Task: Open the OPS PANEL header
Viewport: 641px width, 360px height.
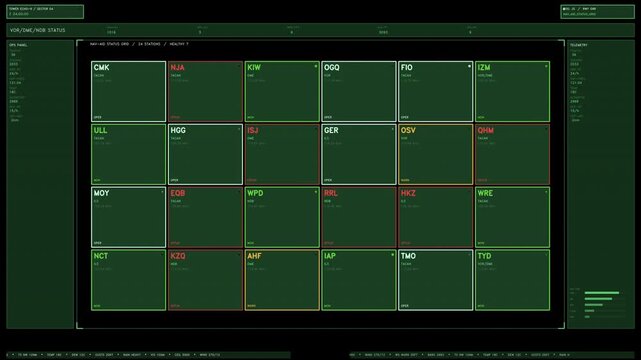Action: [18, 45]
